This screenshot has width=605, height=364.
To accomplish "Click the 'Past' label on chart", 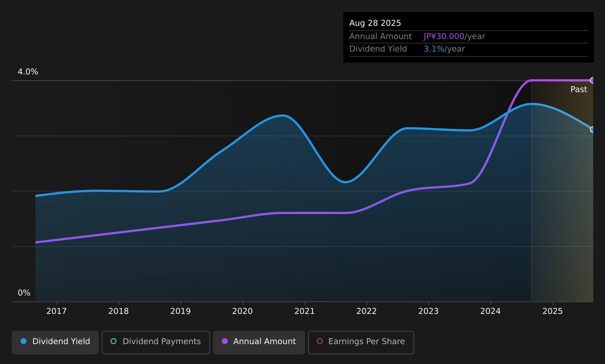I will (579, 90).
